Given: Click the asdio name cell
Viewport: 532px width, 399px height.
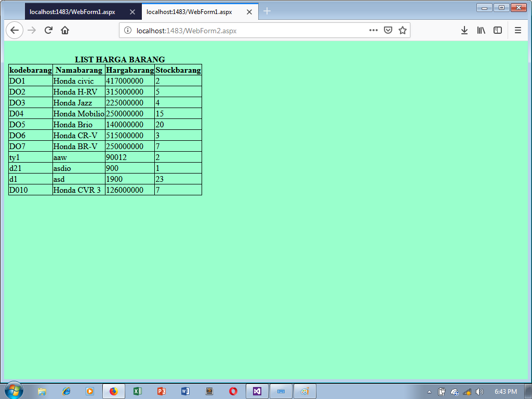Looking at the screenshot, I should 79,168.
